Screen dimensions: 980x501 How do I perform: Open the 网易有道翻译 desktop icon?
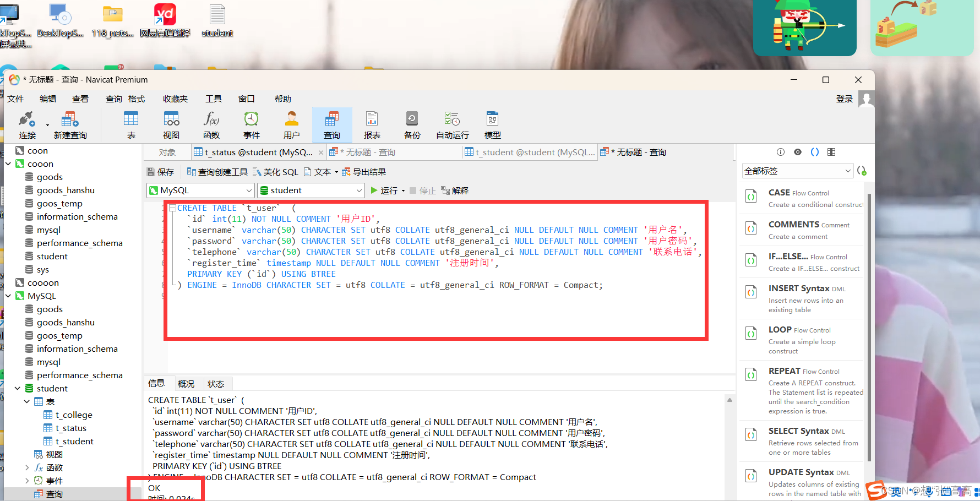(165, 21)
